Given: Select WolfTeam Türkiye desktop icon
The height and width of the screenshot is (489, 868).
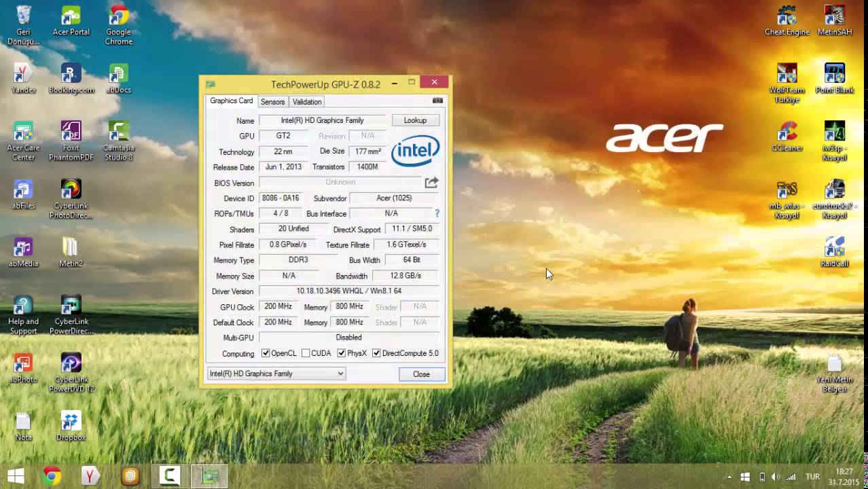Looking at the screenshot, I should pos(787,84).
